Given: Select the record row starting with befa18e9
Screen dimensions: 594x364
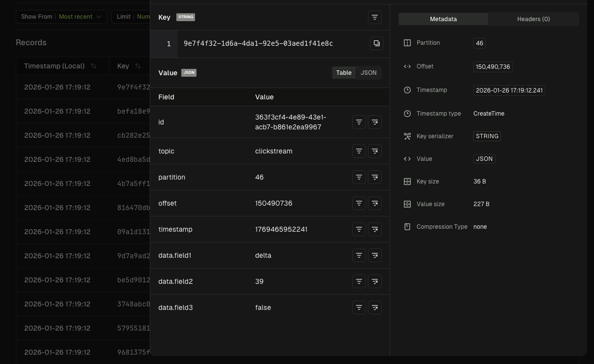Looking at the screenshot, I should point(74,111).
